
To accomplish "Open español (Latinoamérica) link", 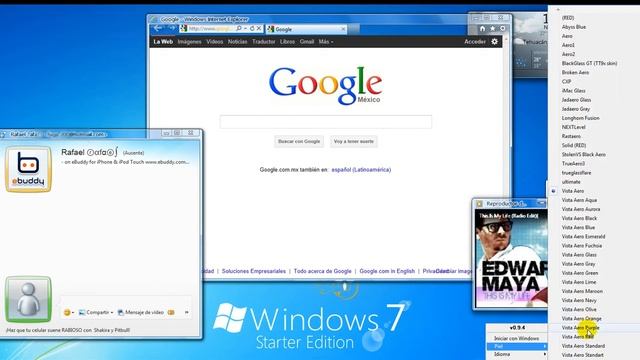I will click(x=361, y=170).
